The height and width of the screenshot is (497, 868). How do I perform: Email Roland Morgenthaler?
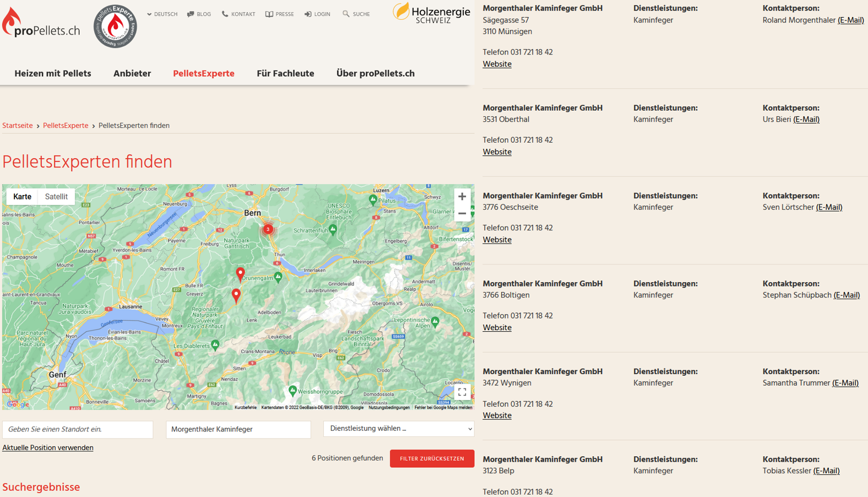coord(851,20)
